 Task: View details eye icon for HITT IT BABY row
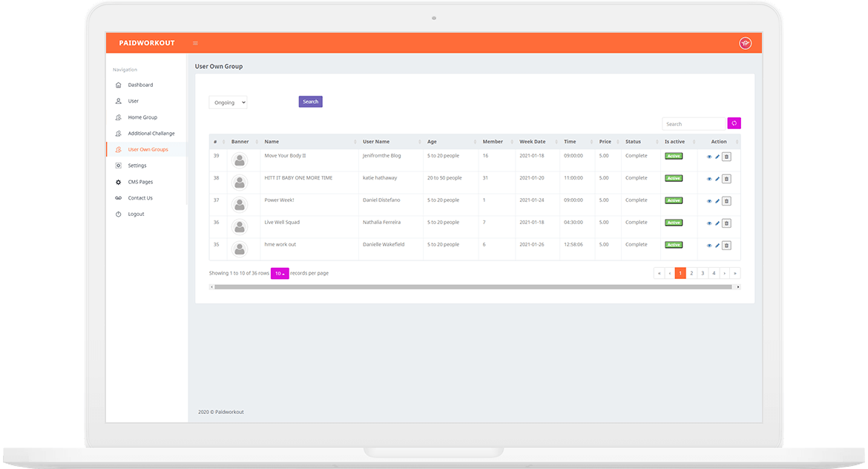point(709,179)
